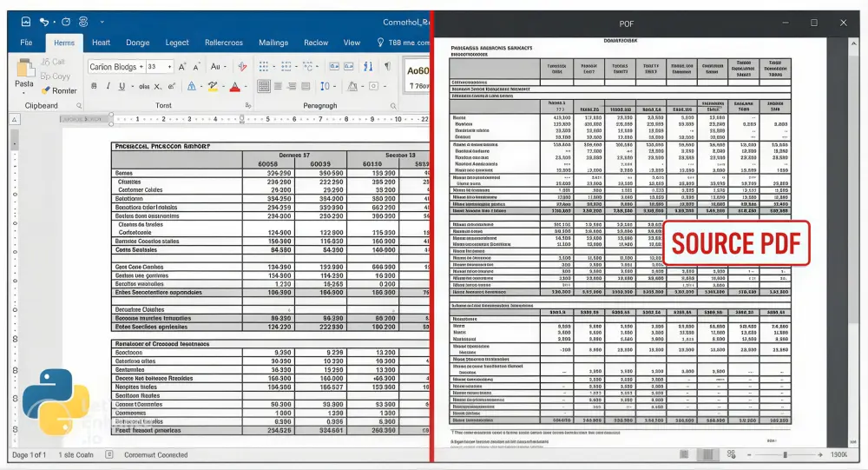
Task: Click the increase indent icon
Action: 349,67
